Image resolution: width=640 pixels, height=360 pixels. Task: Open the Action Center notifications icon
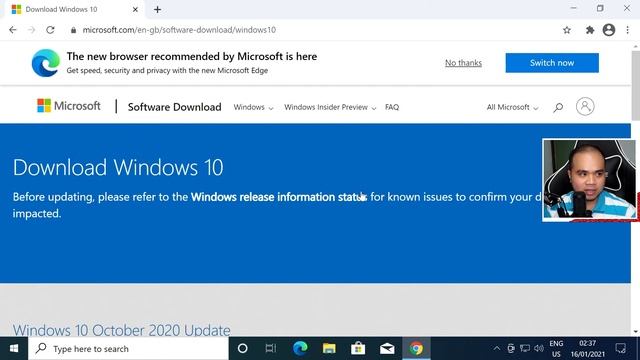pyautogui.click(x=620, y=349)
